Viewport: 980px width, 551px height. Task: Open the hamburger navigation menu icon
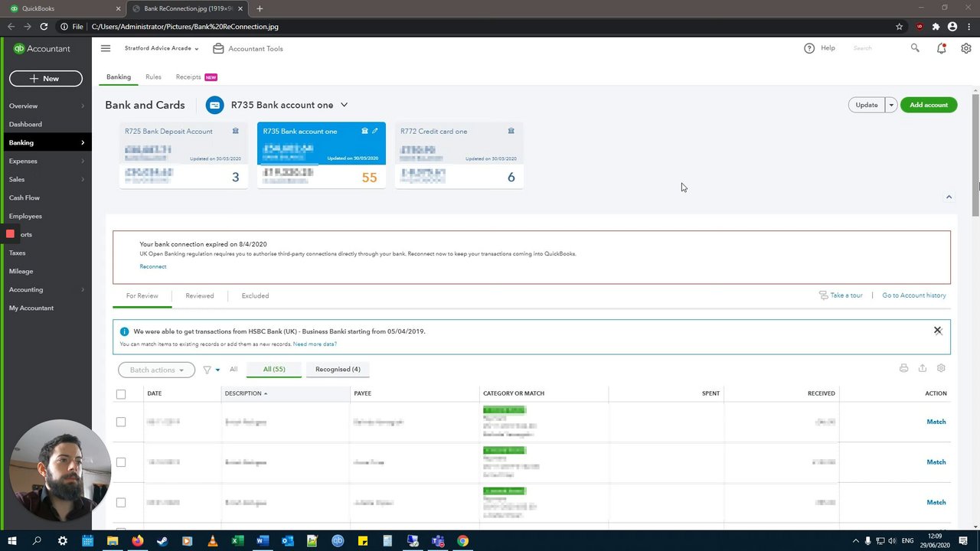(106, 48)
